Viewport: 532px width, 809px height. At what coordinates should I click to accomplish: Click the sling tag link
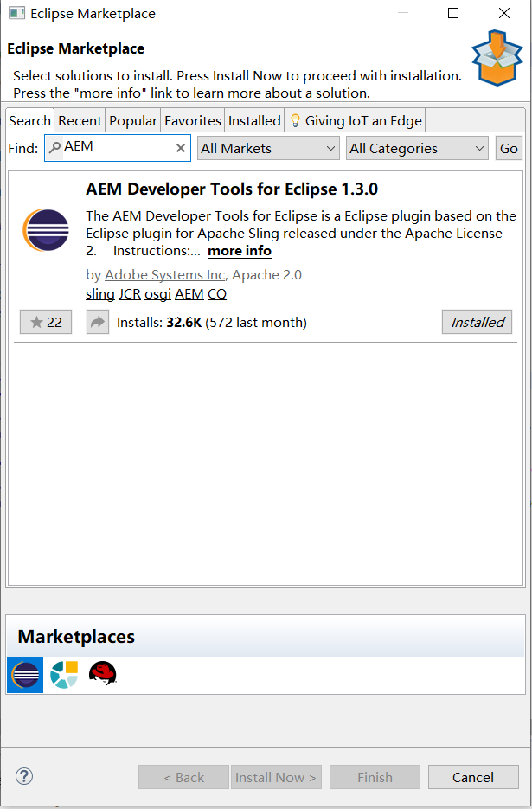pyautogui.click(x=100, y=294)
